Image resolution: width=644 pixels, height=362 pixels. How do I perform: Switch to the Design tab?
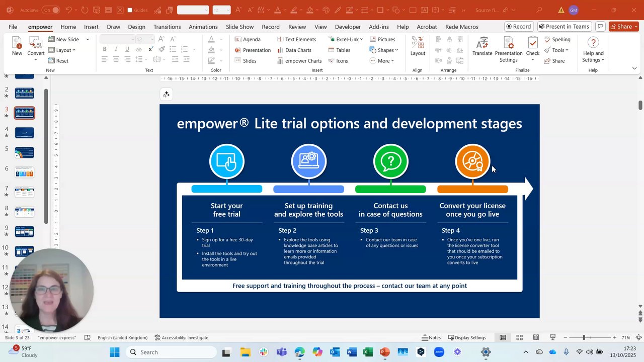coord(136,27)
